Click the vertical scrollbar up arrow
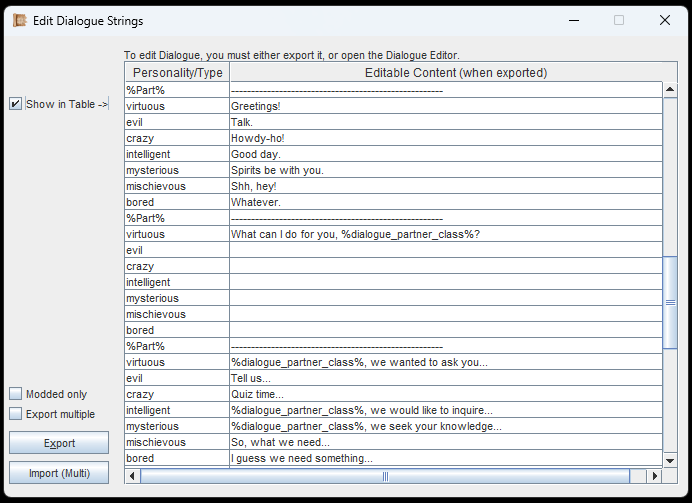 click(x=670, y=90)
